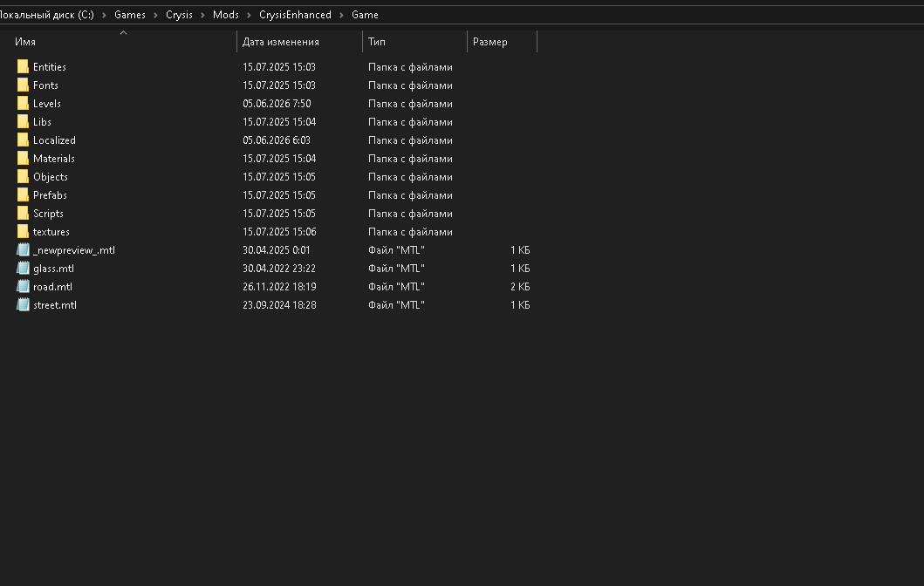The width and height of the screenshot is (924, 586).
Task: Click the date 26.11.2022 18:19
Action: (279, 287)
